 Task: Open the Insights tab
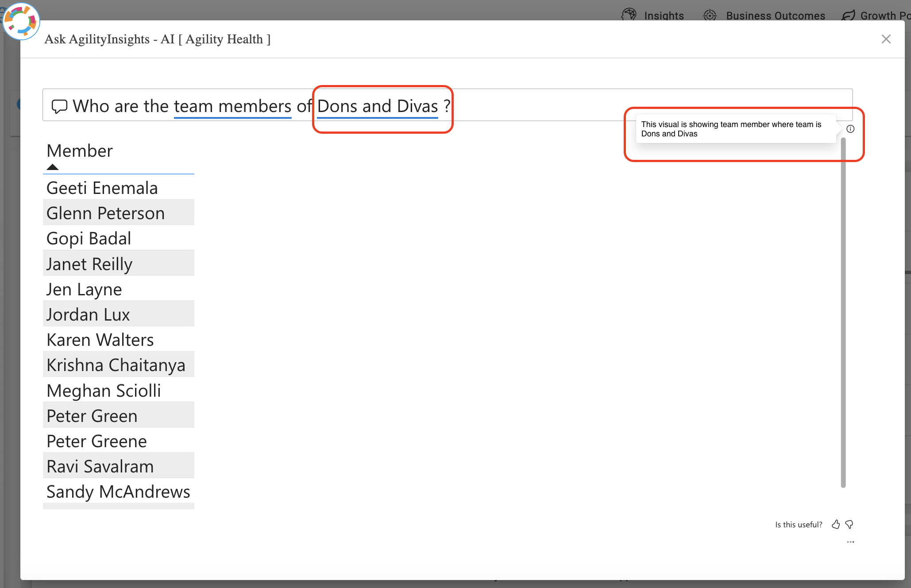point(652,15)
